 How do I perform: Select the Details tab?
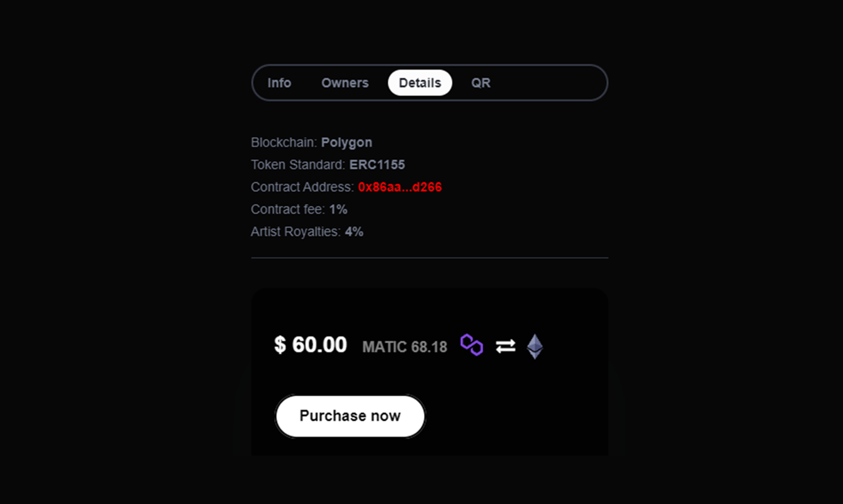(x=420, y=83)
